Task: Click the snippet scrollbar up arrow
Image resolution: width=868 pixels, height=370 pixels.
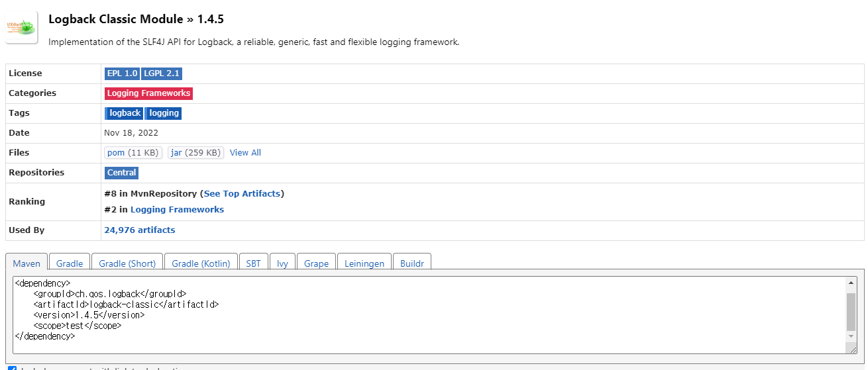Action: pos(851,283)
